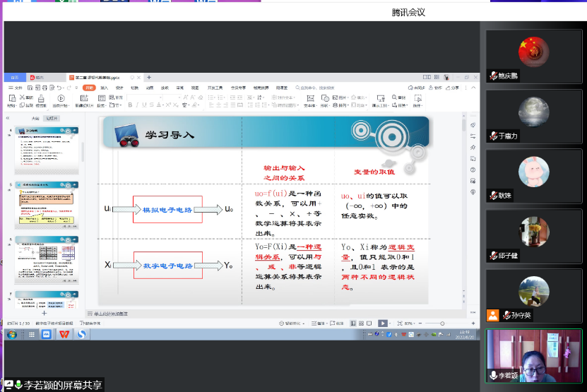Start slideshow from the current slide icon
This screenshot has width=587, height=392.
pyautogui.click(x=61, y=100)
